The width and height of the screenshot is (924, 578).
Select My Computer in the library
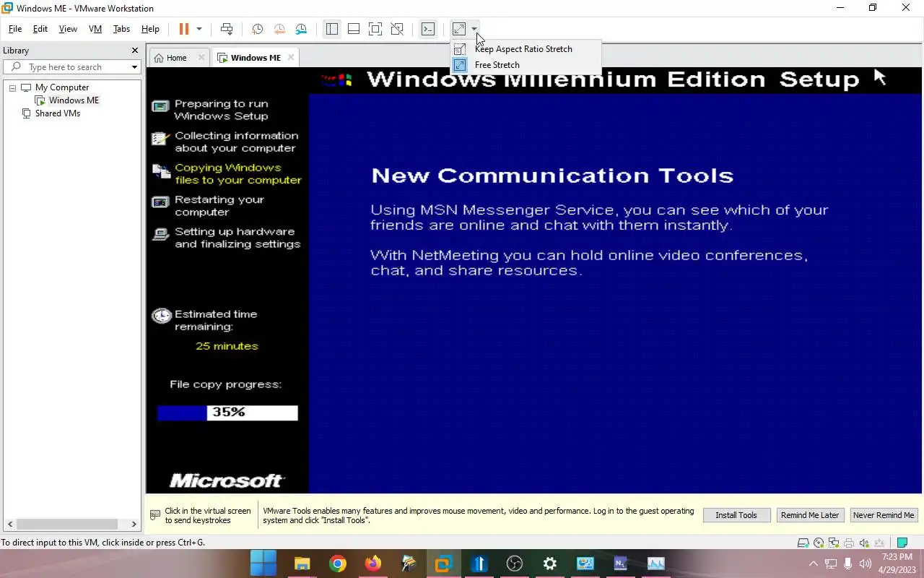62,87
